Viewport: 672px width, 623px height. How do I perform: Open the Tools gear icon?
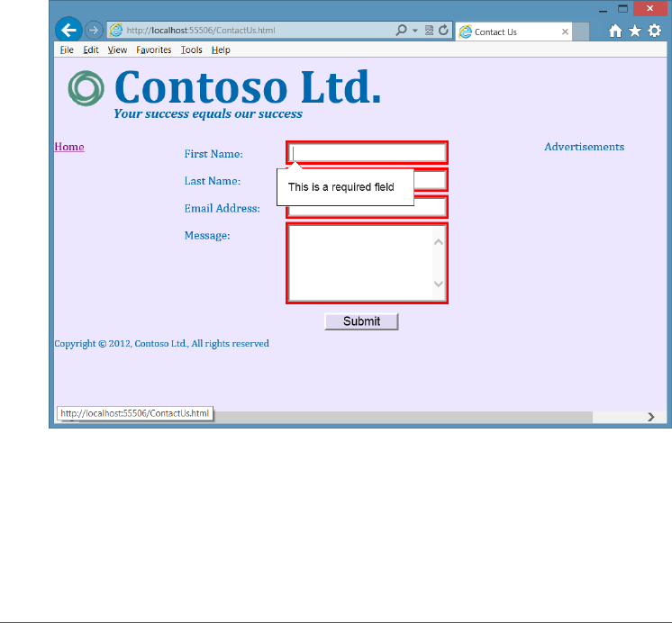click(654, 31)
